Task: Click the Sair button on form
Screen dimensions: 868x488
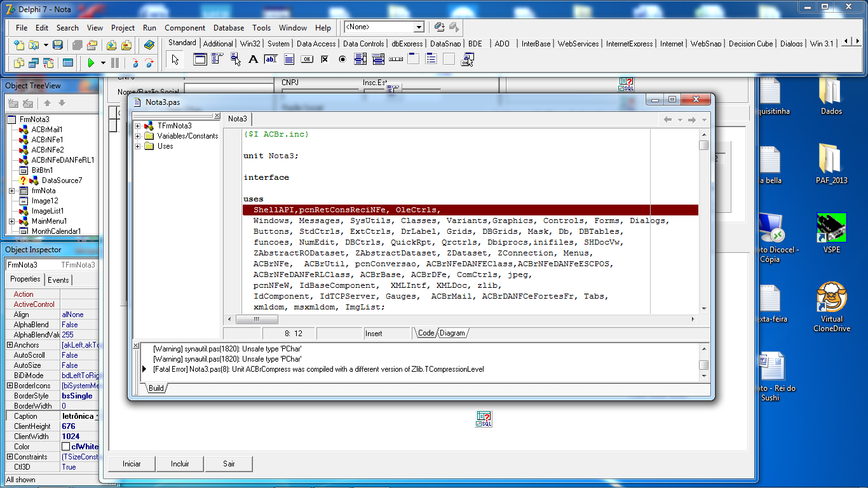Action: [x=229, y=464]
